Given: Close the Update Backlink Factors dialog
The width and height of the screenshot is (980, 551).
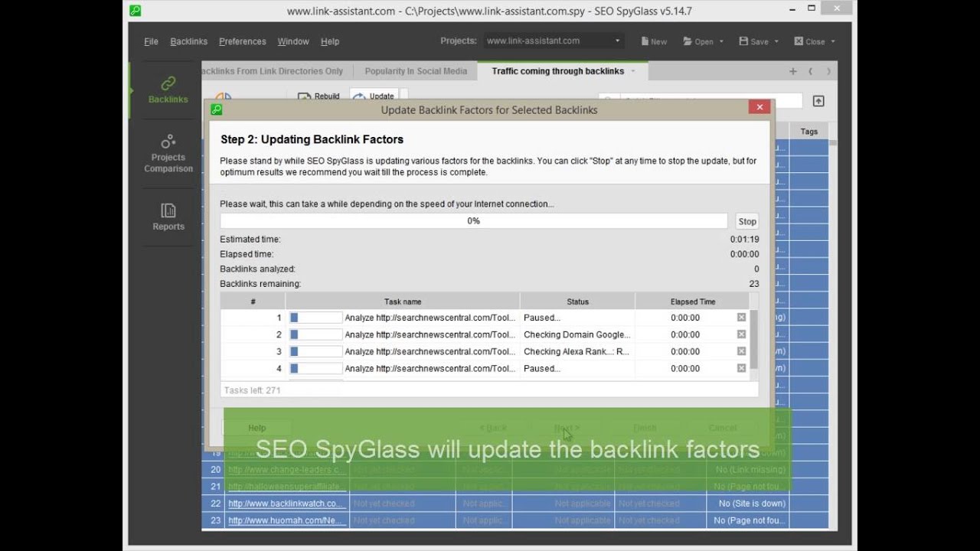Looking at the screenshot, I should (x=759, y=107).
